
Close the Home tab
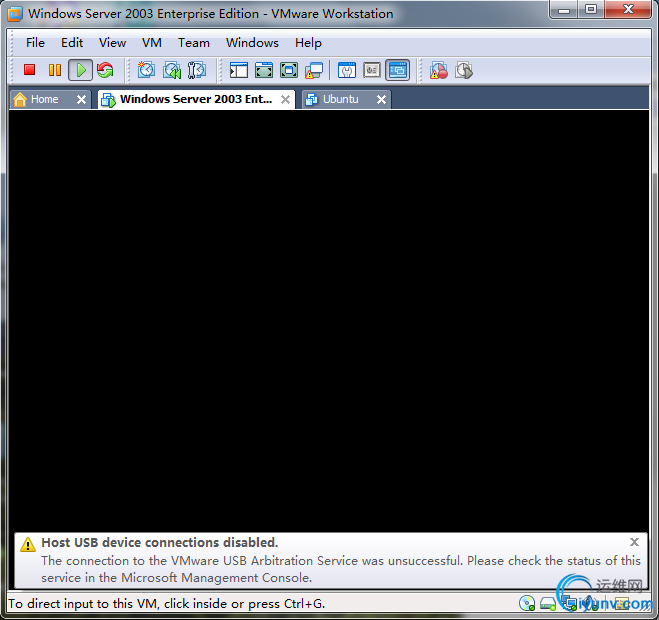coord(82,100)
